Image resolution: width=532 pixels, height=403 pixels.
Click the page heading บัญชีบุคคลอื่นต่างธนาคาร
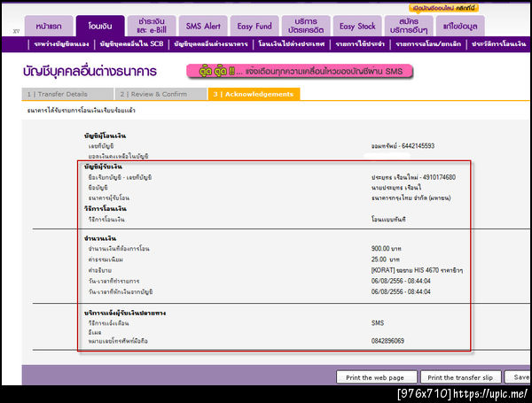pyautogui.click(x=90, y=71)
